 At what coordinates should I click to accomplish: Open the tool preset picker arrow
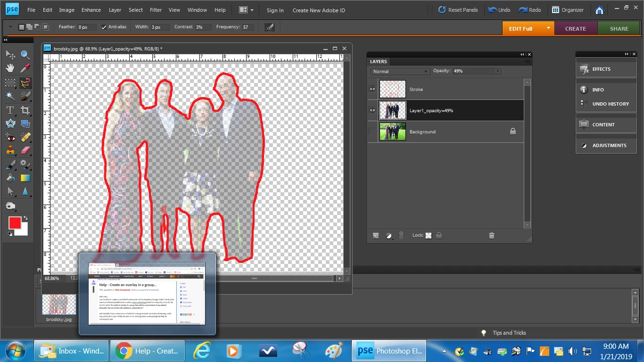coord(10,27)
